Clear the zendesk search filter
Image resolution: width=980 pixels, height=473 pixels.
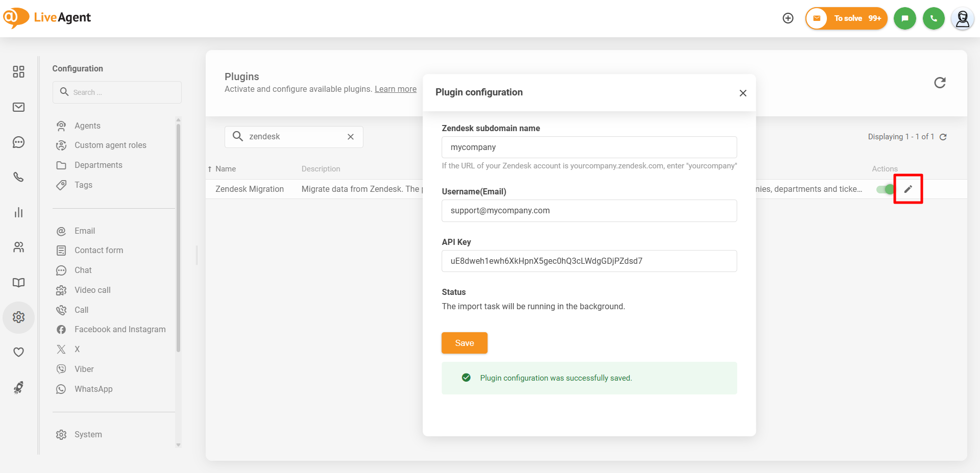(351, 137)
